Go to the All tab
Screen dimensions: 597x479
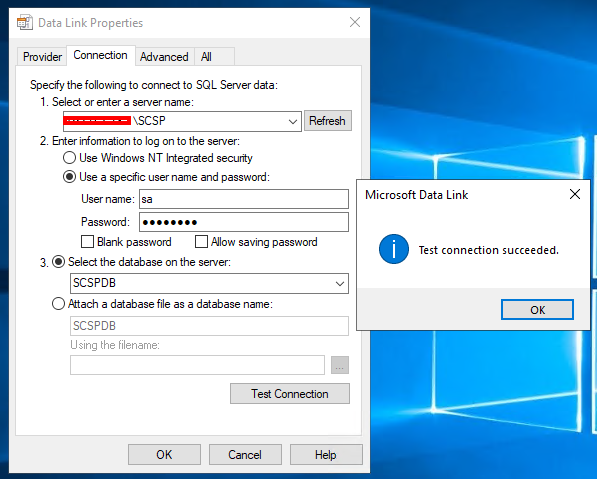tap(206, 57)
